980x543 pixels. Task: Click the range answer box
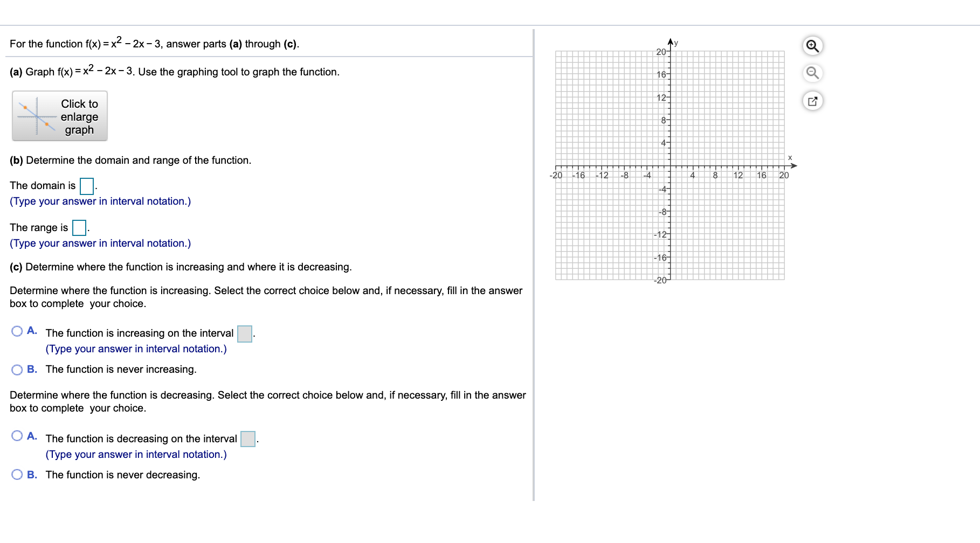(x=79, y=228)
